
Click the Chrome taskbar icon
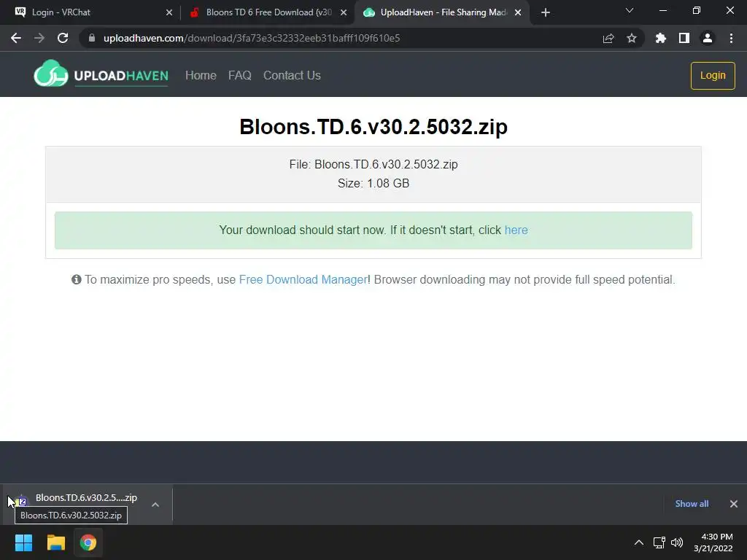pyautogui.click(x=88, y=542)
